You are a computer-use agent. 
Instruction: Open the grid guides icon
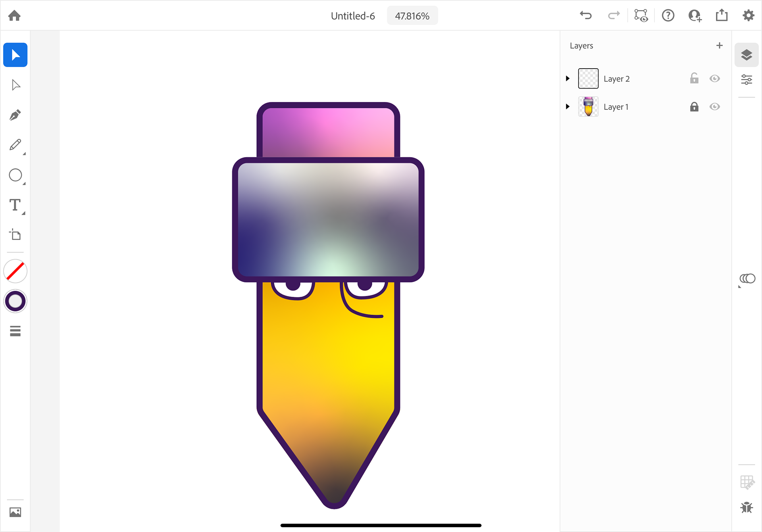coord(747,482)
